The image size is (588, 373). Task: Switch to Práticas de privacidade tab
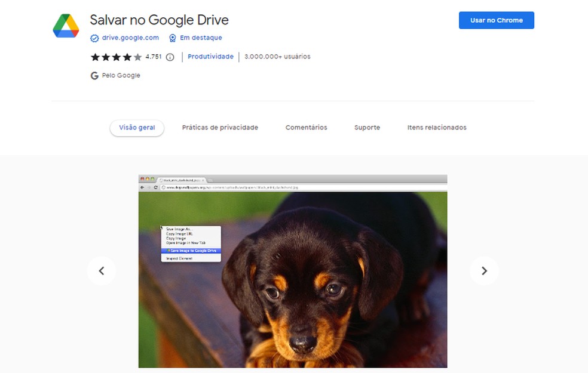point(220,128)
